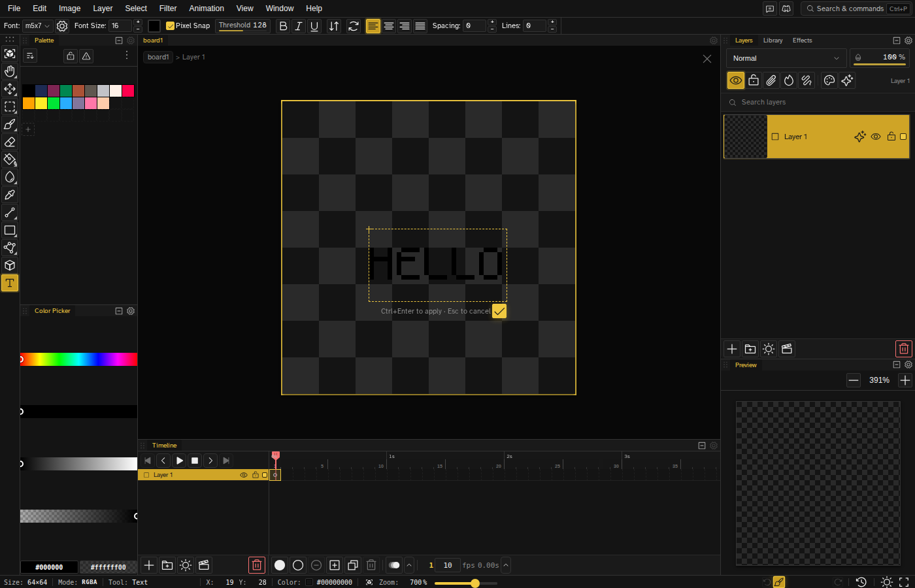Select the Hand pan tool
The image size is (915, 588).
[10, 71]
